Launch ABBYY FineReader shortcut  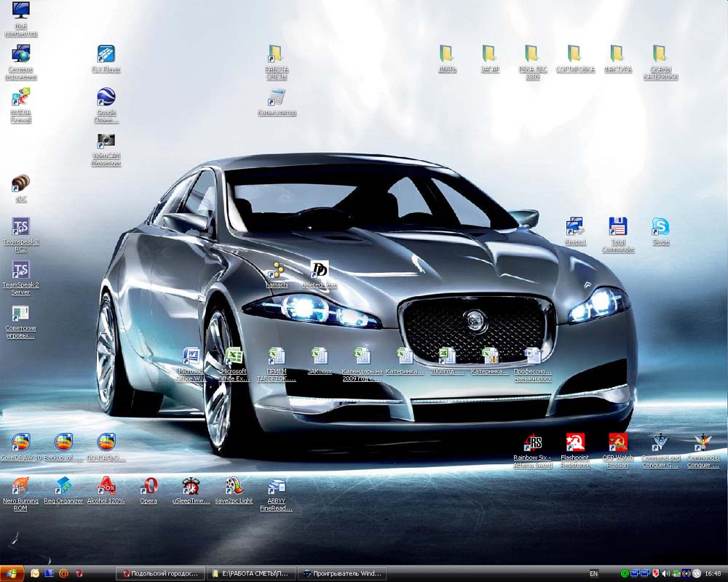tap(277, 486)
